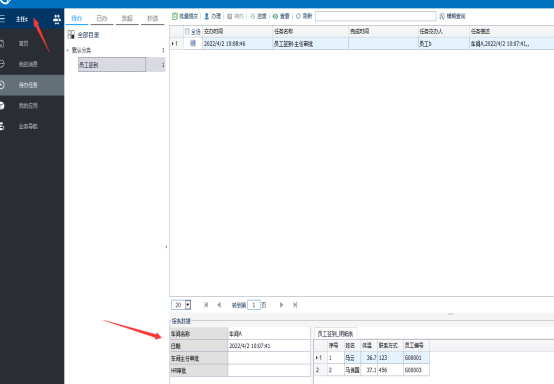
Task: Switch to the 已办 tab
Action: coord(102,18)
